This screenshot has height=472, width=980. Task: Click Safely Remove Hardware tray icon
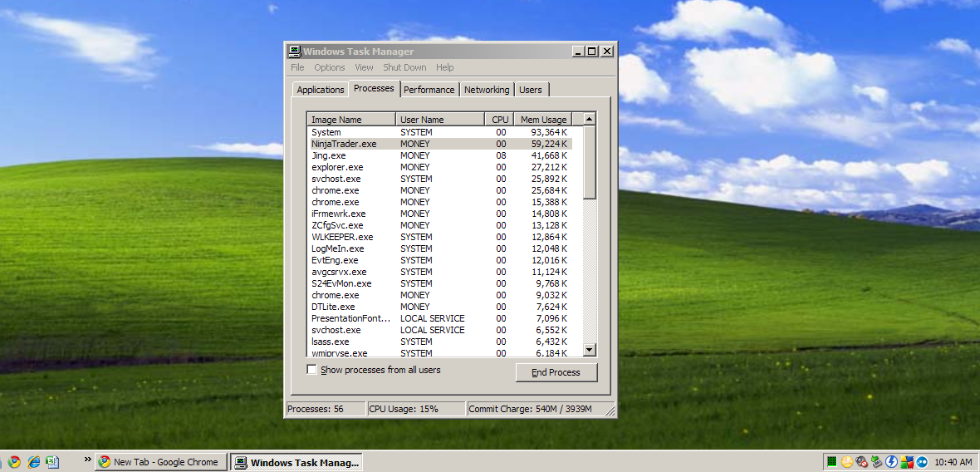877,462
